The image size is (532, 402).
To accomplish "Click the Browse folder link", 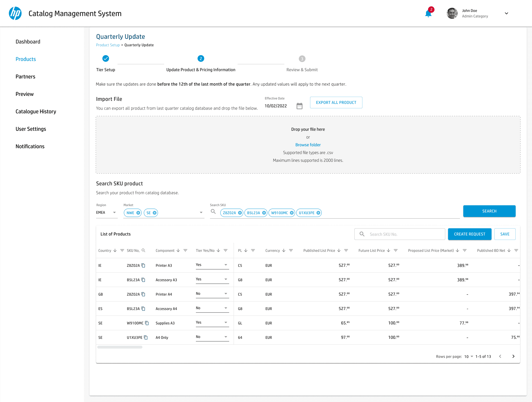I will click(x=308, y=145).
